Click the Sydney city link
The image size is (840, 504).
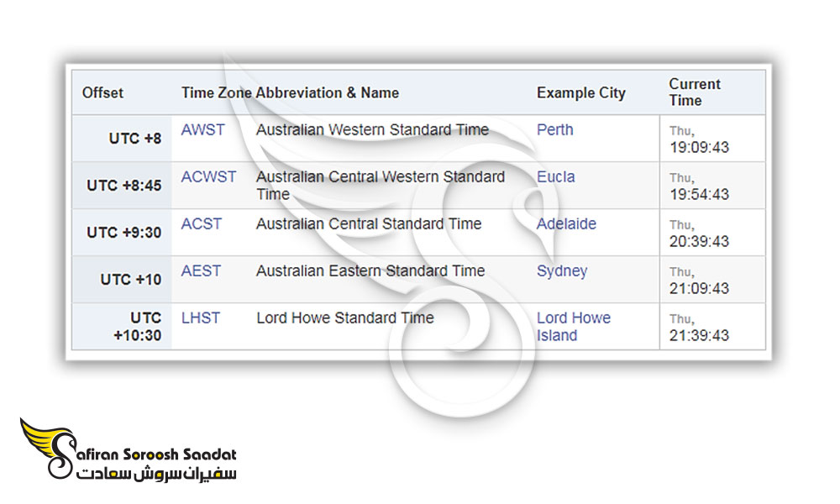(562, 271)
